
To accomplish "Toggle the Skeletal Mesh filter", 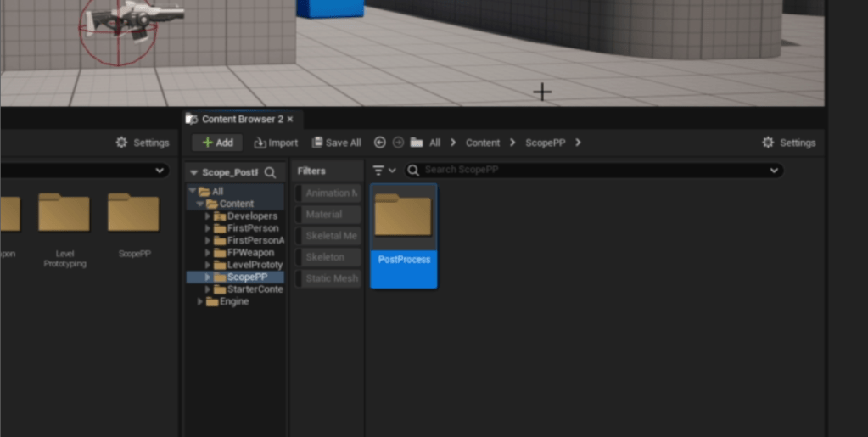I will pos(328,236).
